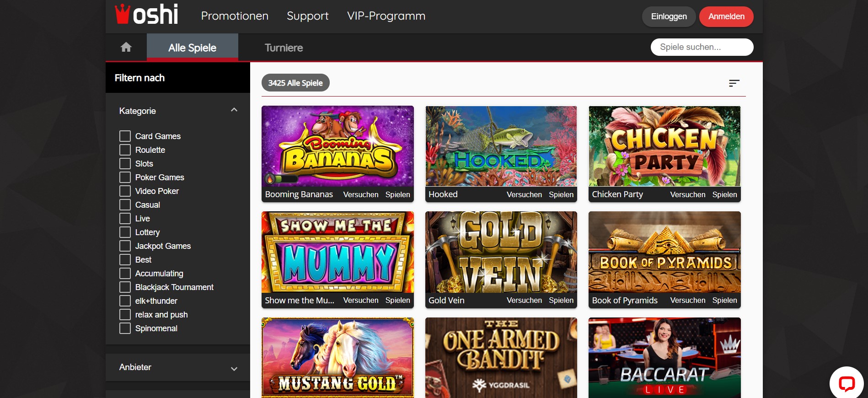The width and height of the screenshot is (868, 398).
Task: Open the Mustang Gold game thumbnail
Action: (x=338, y=358)
